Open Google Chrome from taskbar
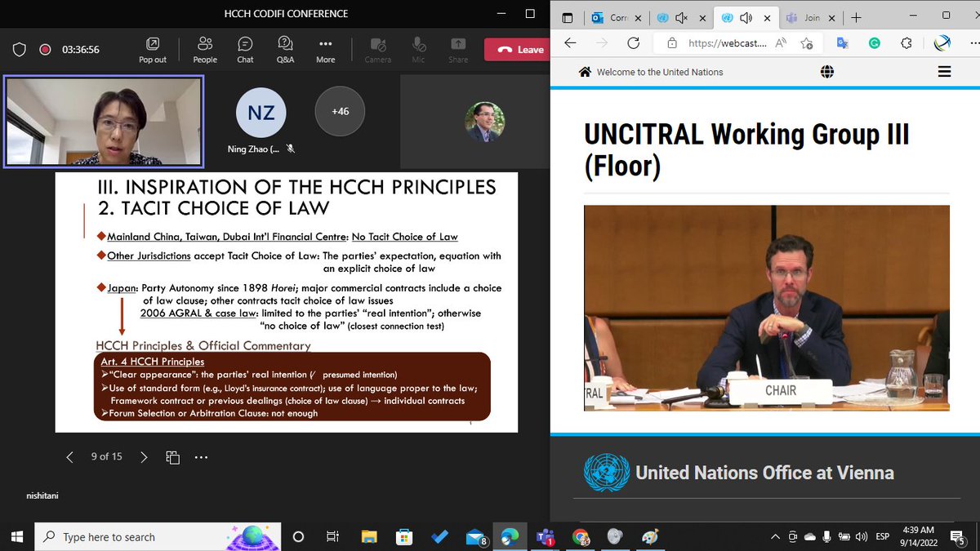 point(581,536)
